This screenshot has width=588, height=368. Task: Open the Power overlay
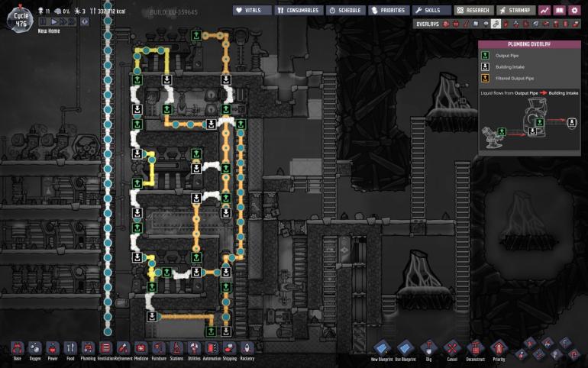click(x=456, y=24)
